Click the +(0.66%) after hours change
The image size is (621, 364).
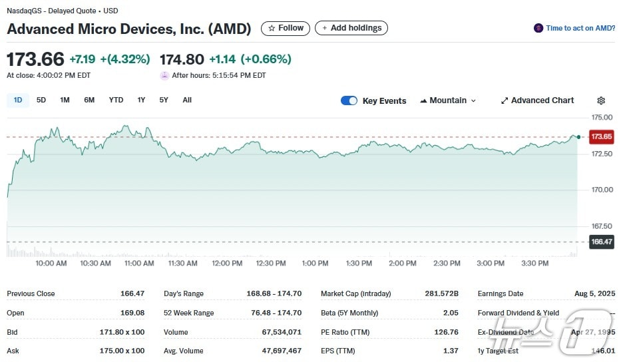coord(266,59)
